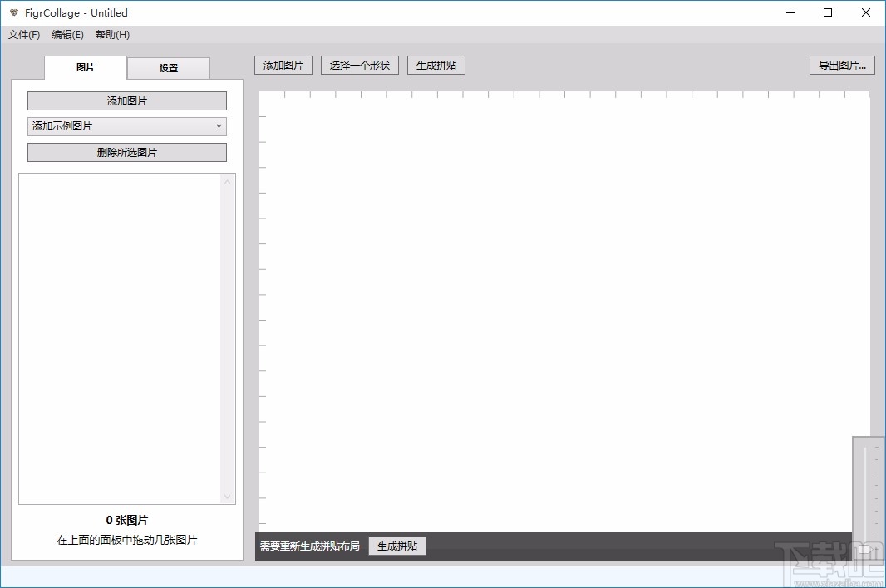The width and height of the screenshot is (886, 588).
Task: Click the image list scroll down arrow
Action: click(x=227, y=497)
